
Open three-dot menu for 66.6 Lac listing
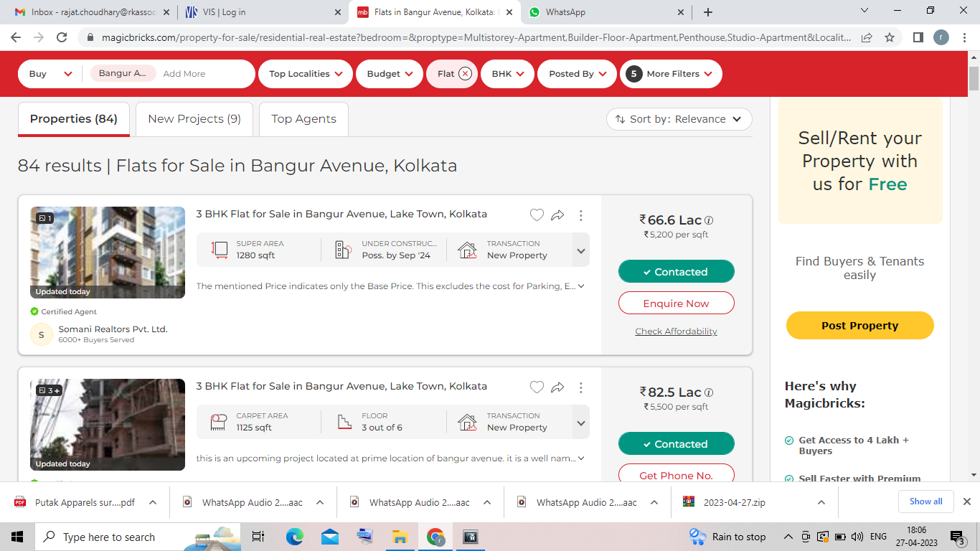(x=580, y=215)
